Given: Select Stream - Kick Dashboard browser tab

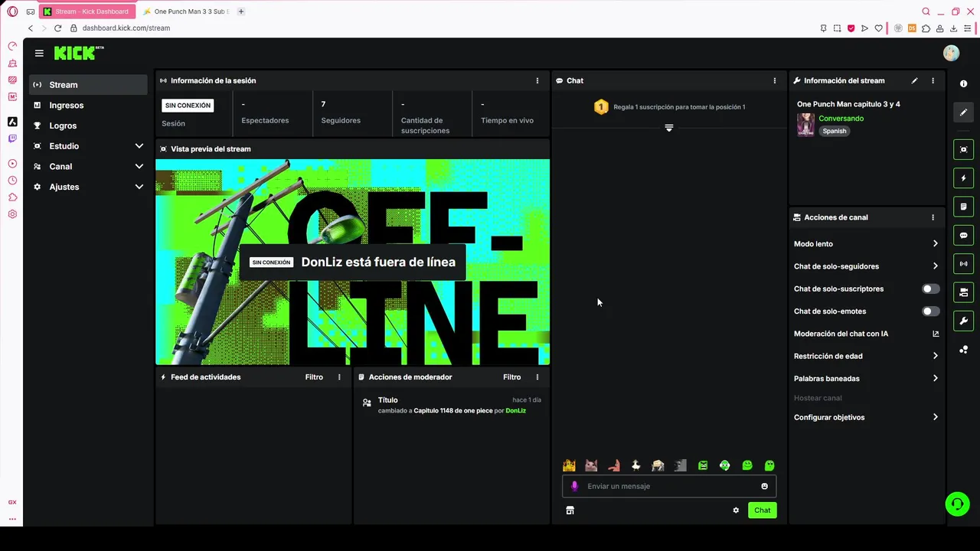Looking at the screenshot, I should coord(87,11).
